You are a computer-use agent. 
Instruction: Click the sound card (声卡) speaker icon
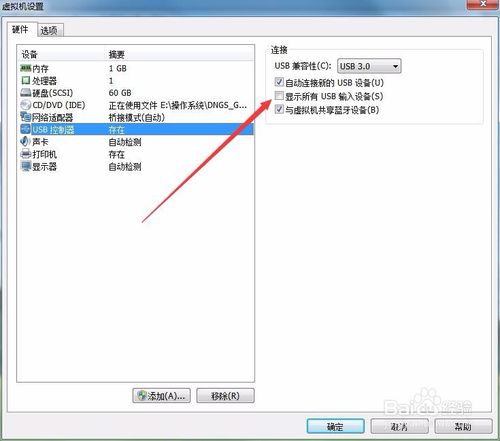[x=26, y=141]
